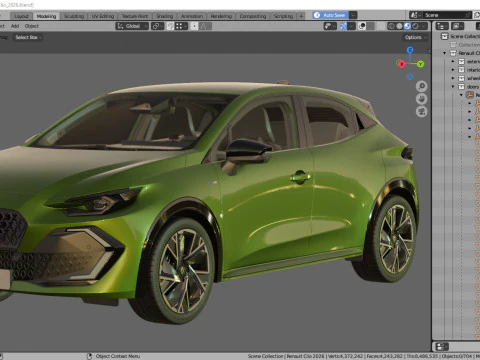Click the green Y axis gizmo ball

click(420, 64)
